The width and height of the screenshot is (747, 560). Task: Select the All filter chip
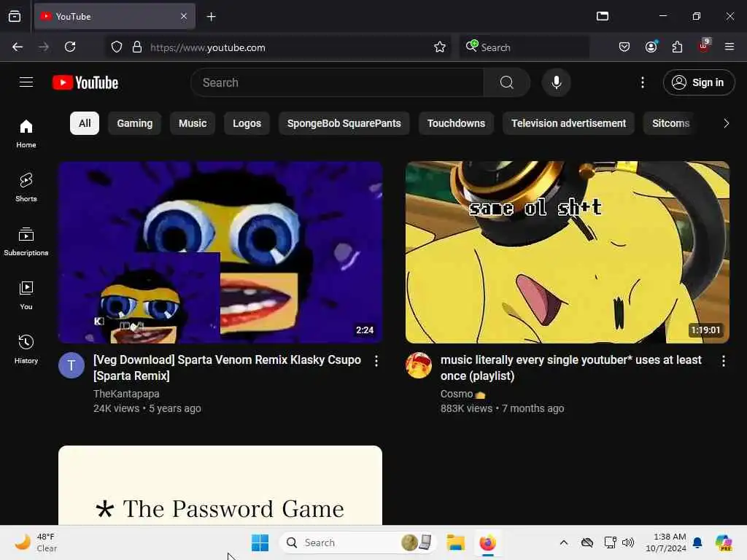click(85, 123)
